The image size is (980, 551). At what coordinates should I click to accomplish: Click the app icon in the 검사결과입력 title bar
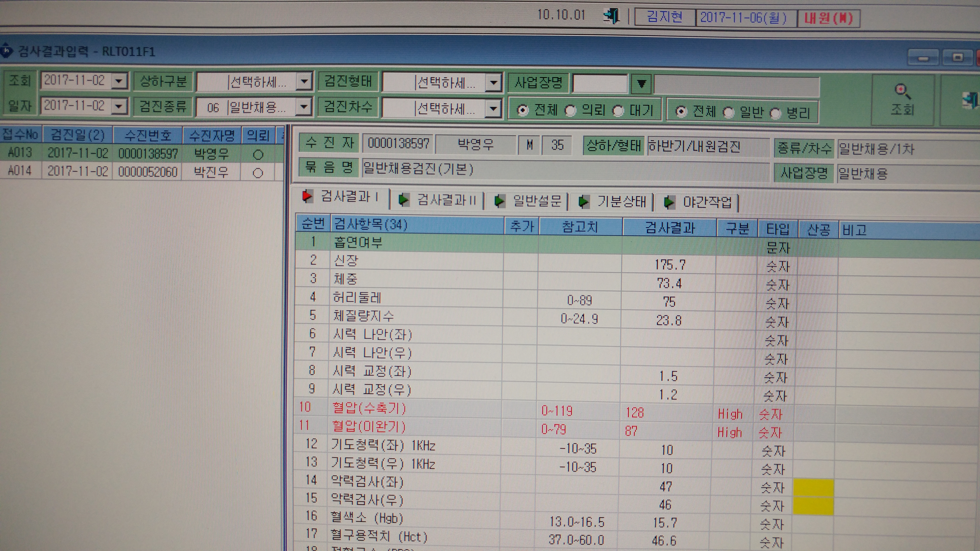(x=6, y=50)
